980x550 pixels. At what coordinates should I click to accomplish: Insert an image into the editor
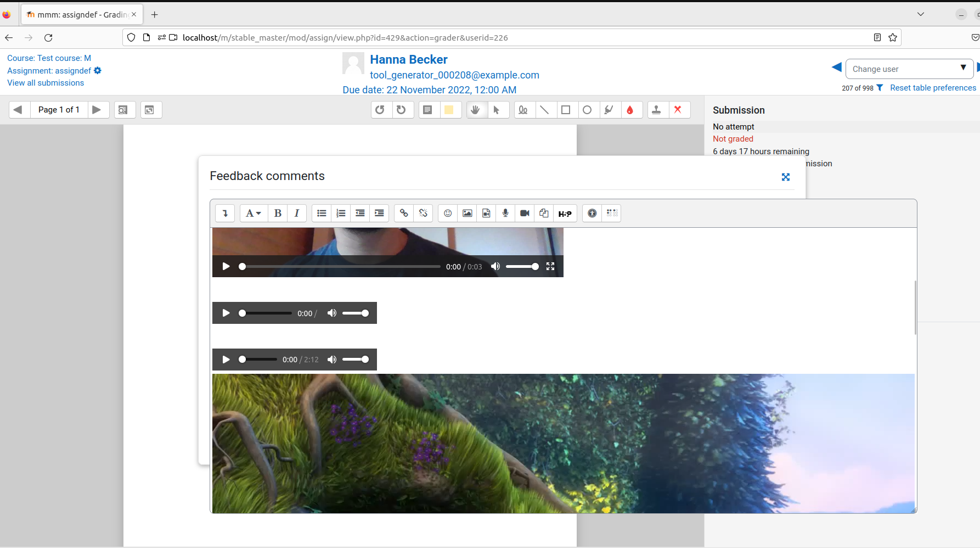467,213
